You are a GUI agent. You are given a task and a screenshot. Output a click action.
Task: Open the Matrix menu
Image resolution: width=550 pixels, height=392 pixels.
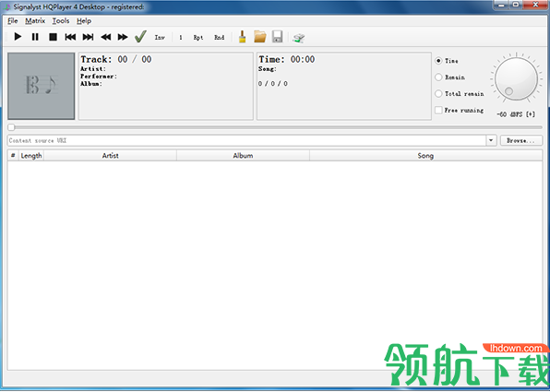click(35, 21)
